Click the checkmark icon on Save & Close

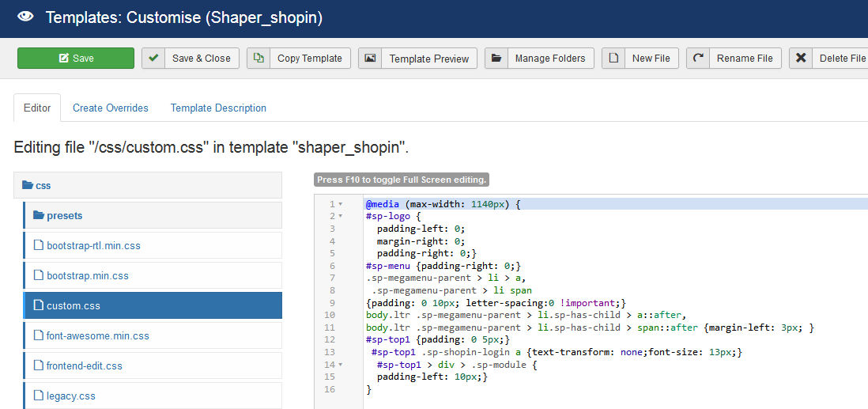pyautogui.click(x=153, y=59)
